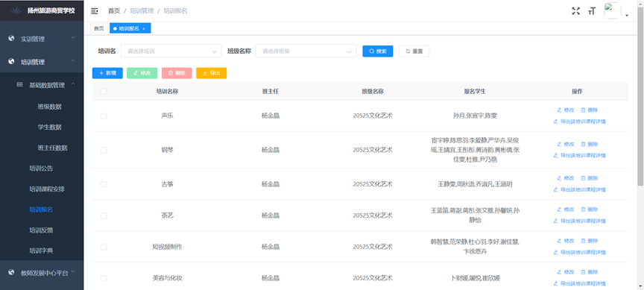This screenshot has height=290, width=644.
Task: Open the 培训名 selection dropdown
Action: pos(171,51)
